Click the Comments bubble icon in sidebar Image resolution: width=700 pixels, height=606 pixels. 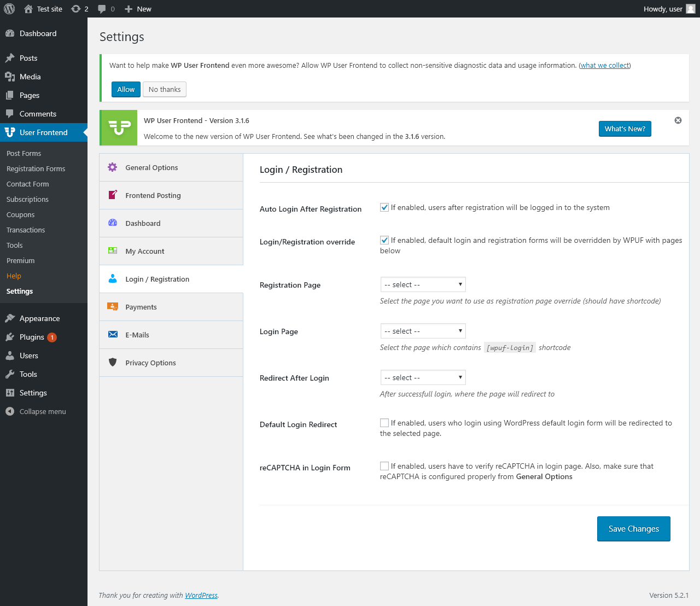(x=10, y=114)
